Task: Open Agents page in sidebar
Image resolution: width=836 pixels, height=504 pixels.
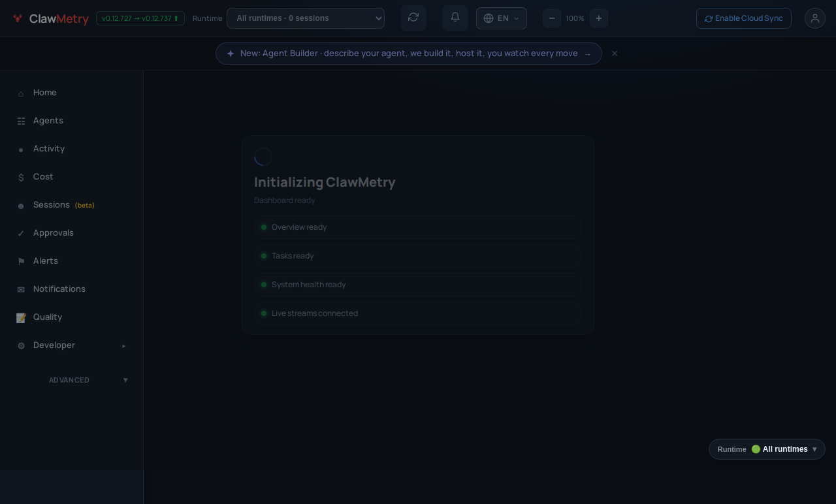Action: click(x=72, y=121)
